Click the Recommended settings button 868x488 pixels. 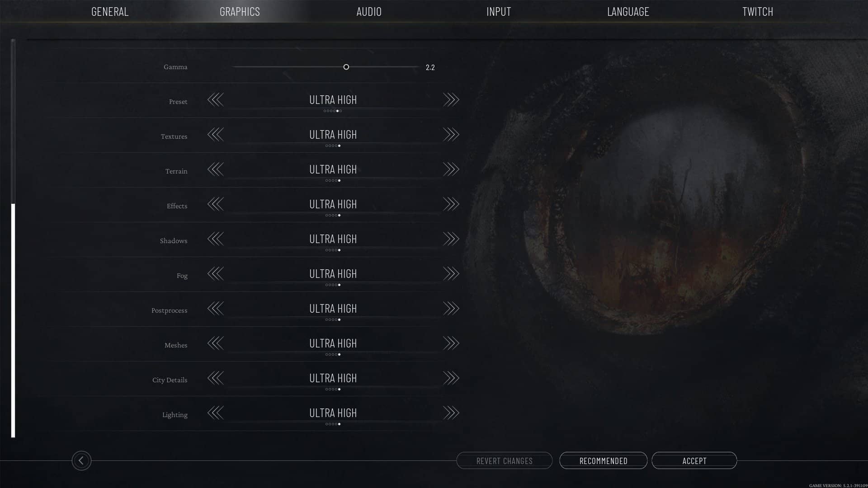click(604, 460)
